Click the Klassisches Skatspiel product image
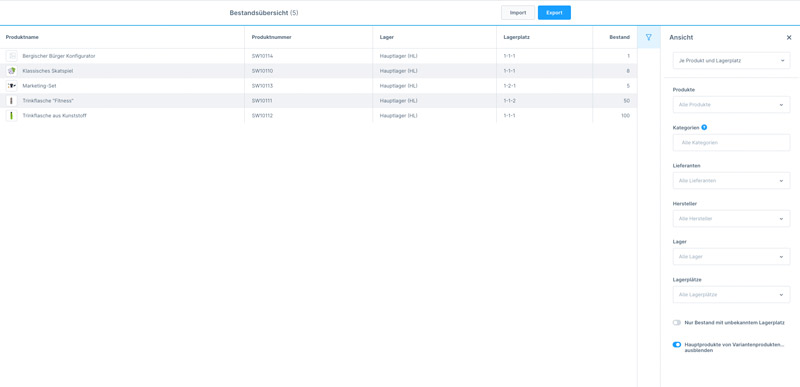Screen dimensions: 800x387 coord(12,71)
